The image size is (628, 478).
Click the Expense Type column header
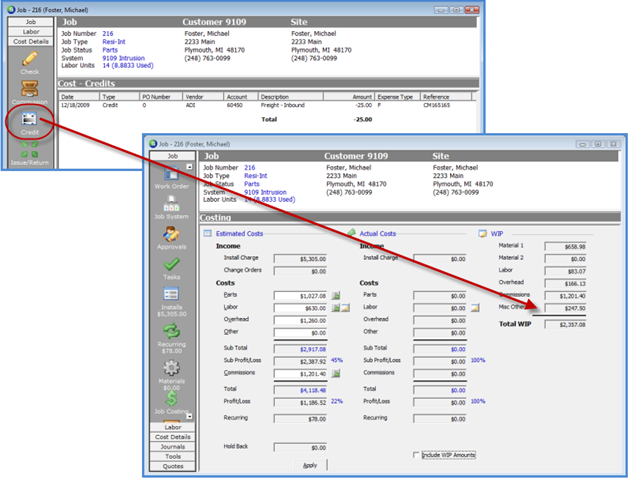(397, 97)
